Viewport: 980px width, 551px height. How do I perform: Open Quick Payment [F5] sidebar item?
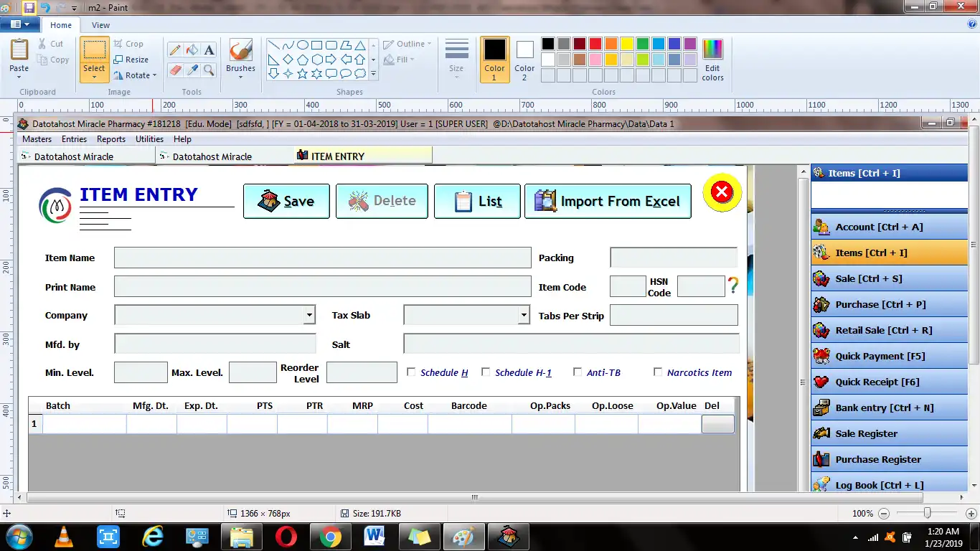click(x=889, y=356)
